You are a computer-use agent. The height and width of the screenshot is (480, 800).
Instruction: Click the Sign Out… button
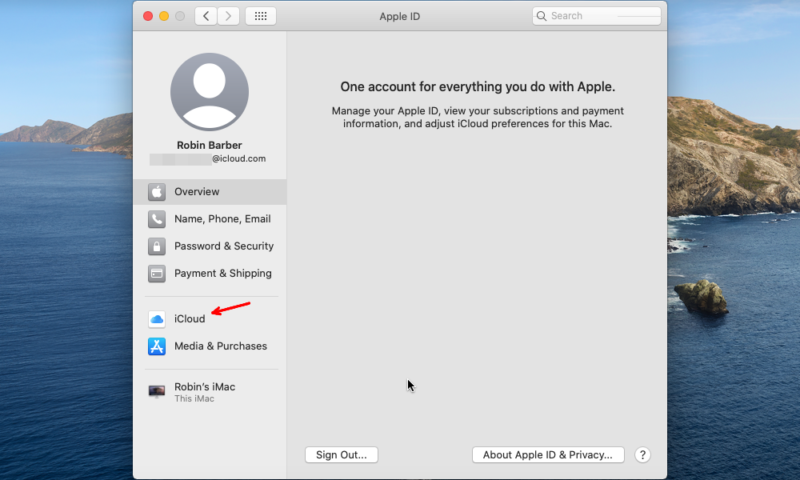click(x=341, y=455)
